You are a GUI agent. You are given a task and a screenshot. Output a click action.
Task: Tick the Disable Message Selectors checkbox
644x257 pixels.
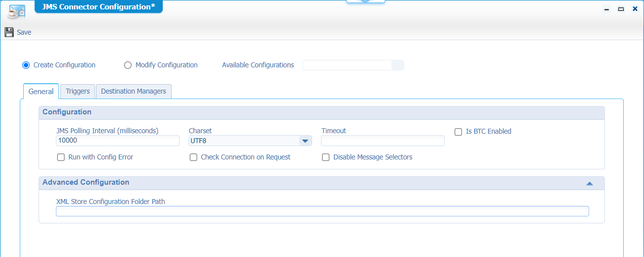click(x=326, y=157)
